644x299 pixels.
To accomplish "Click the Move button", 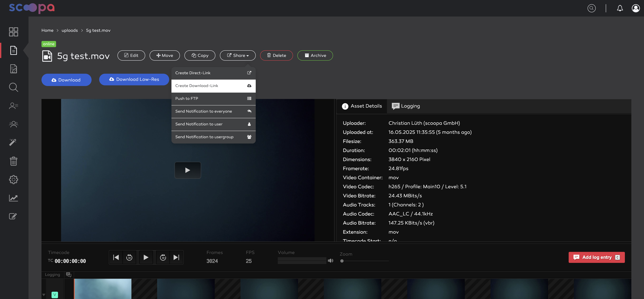I will [164, 55].
